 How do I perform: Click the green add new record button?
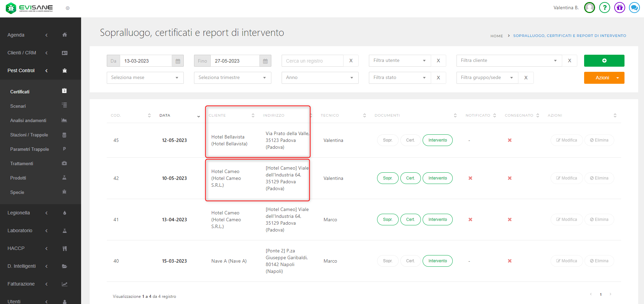604,61
